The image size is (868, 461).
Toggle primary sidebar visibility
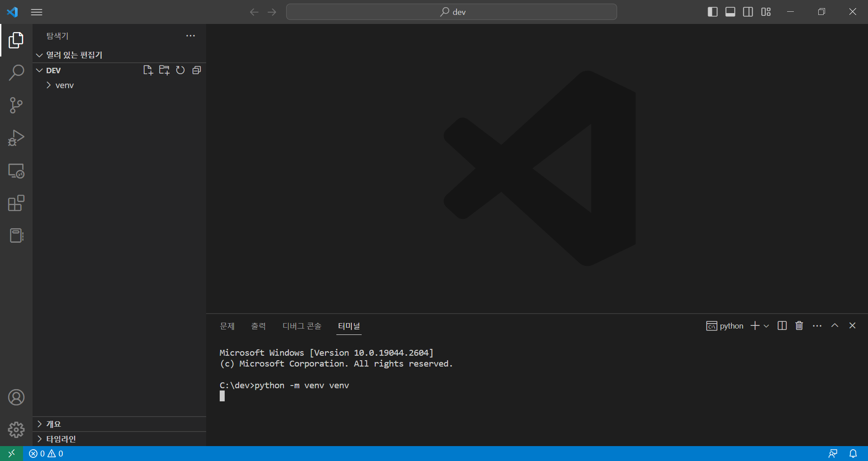click(x=712, y=12)
